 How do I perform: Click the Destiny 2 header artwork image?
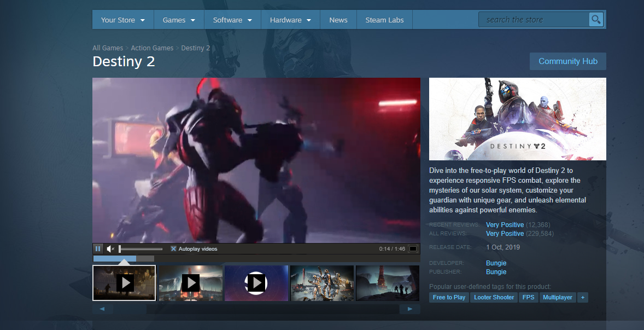pyautogui.click(x=518, y=119)
